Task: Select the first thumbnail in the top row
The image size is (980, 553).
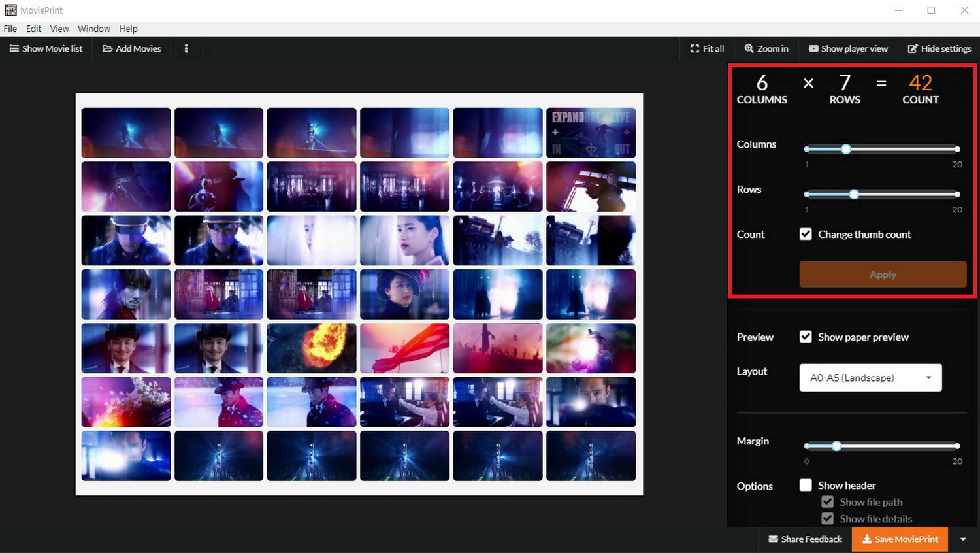Action: coord(126,133)
